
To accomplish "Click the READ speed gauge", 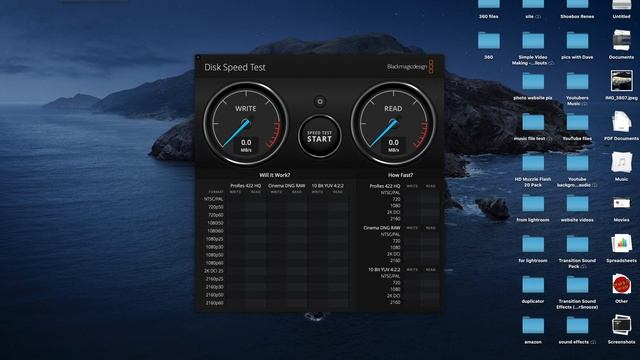I will (393, 123).
